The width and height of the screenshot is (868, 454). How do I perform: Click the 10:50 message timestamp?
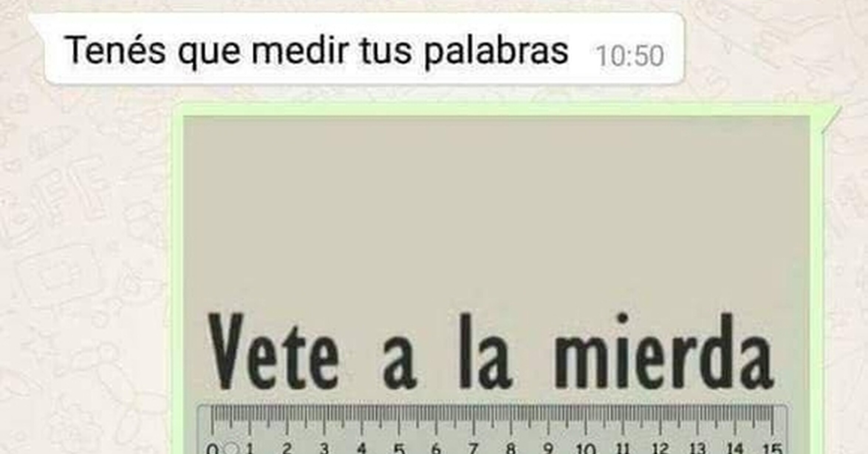point(630,56)
